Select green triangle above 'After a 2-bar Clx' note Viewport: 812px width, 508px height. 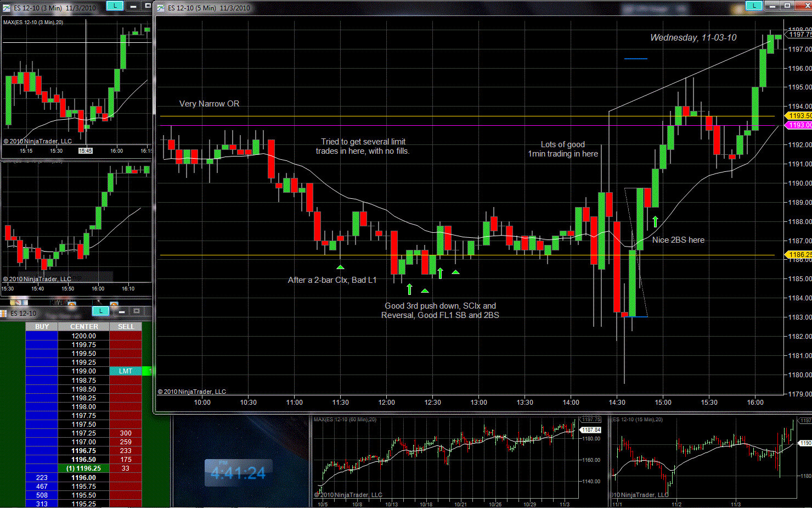tap(340, 267)
